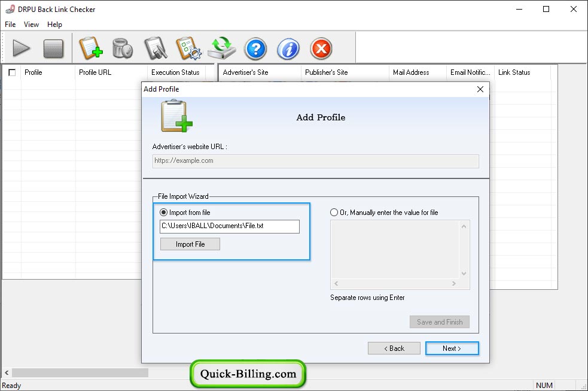
Task: Click the manual value entry text area
Action: click(395, 250)
